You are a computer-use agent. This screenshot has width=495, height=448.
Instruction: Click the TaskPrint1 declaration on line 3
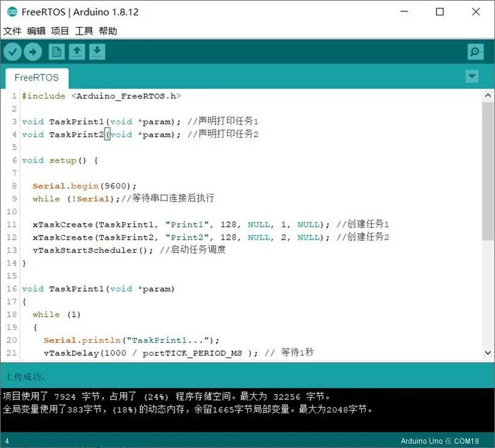click(x=140, y=122)
